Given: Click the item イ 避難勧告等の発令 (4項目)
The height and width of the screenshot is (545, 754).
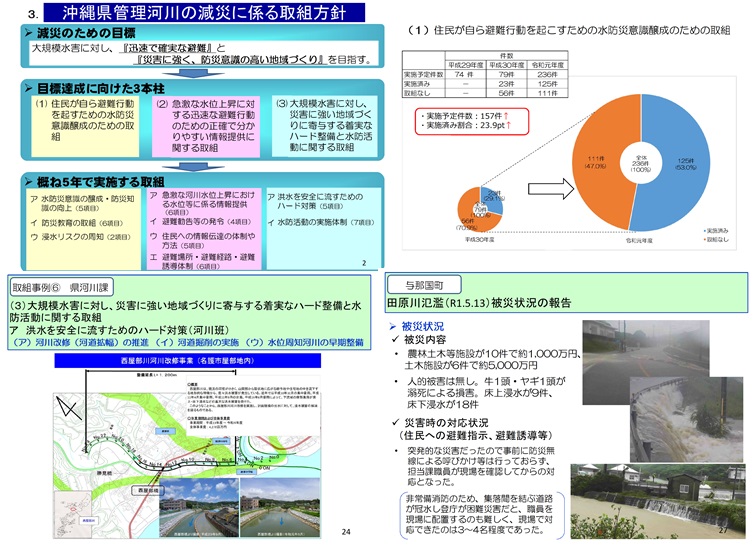Looking at the screenshot, I should click(x=201, y=222).
